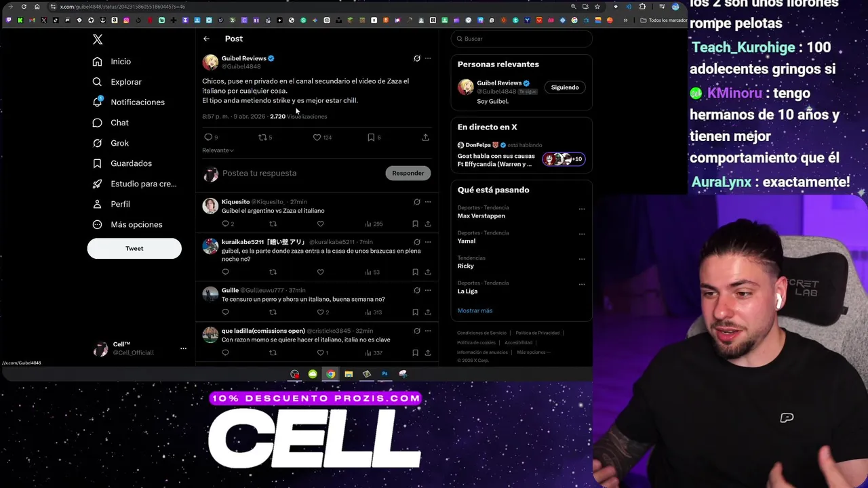Click the Buscar search field
868x488 pixels.
[521, 39]
